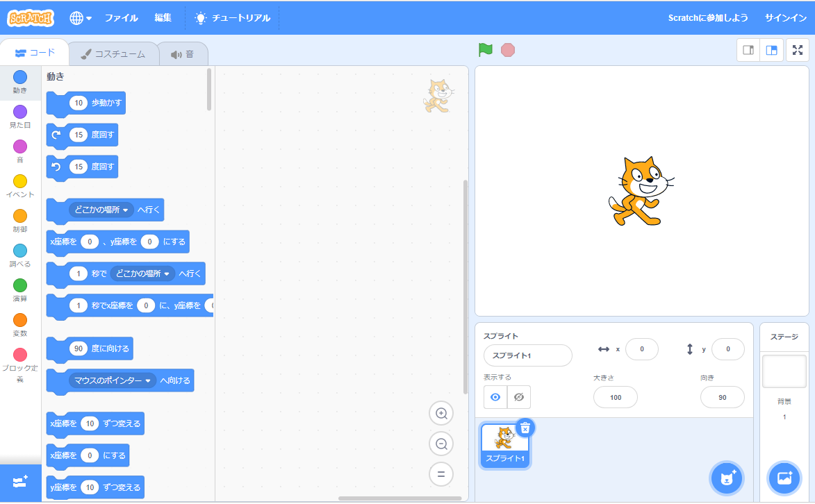Click the sprite y position field

[x=727, y=349]
